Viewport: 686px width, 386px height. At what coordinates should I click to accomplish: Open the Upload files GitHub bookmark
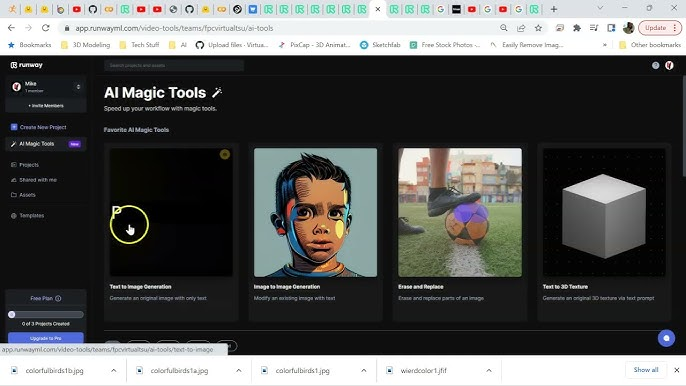[x=232, y=45]
